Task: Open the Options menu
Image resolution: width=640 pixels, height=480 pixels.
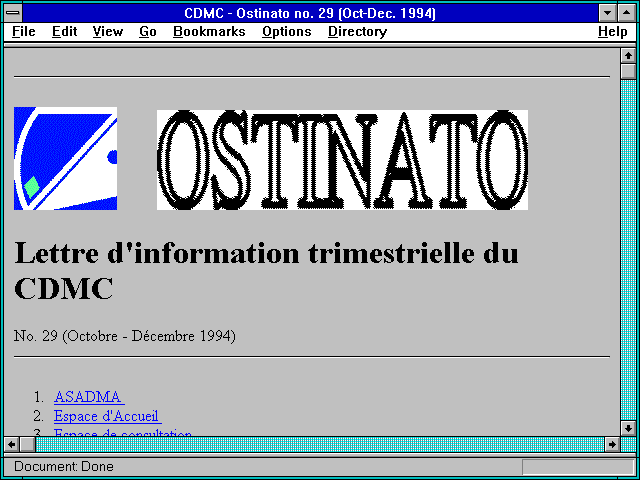Action: point(287,32)
